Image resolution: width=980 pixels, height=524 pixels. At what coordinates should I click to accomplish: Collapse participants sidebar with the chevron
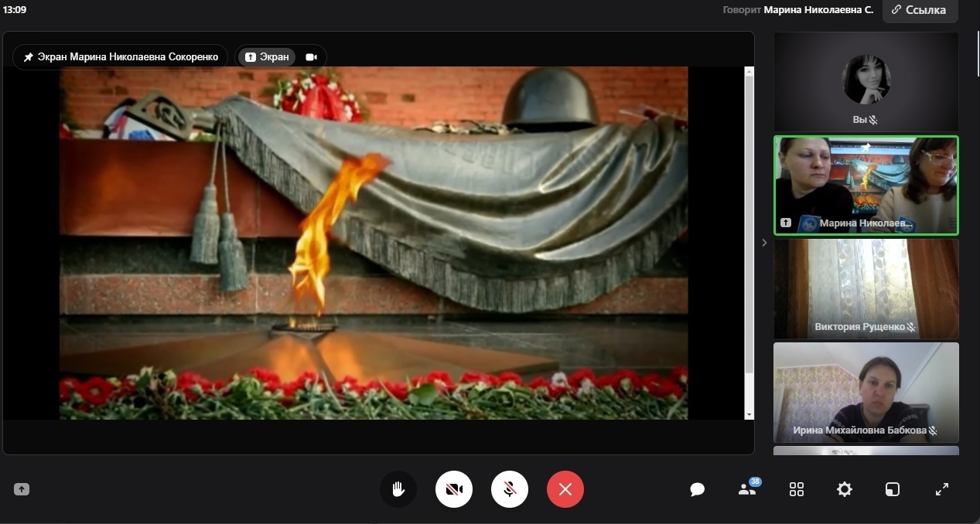tap(764, 243)
